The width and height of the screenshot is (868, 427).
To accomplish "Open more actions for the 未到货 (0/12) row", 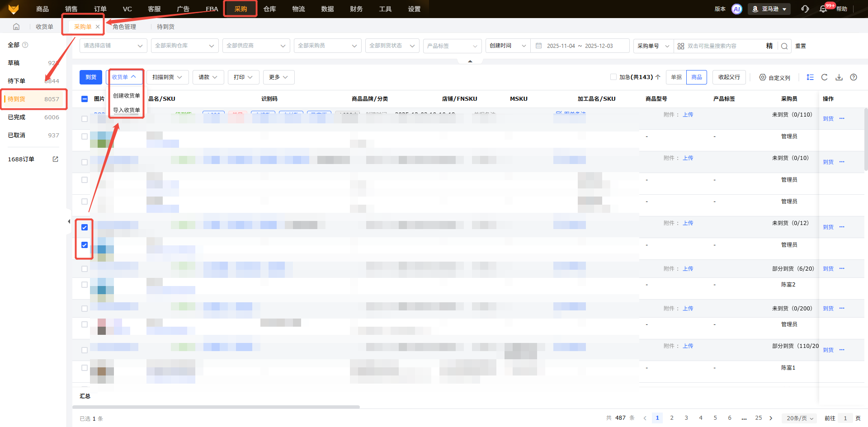I will pyautogui.click(x=842, y=227).
